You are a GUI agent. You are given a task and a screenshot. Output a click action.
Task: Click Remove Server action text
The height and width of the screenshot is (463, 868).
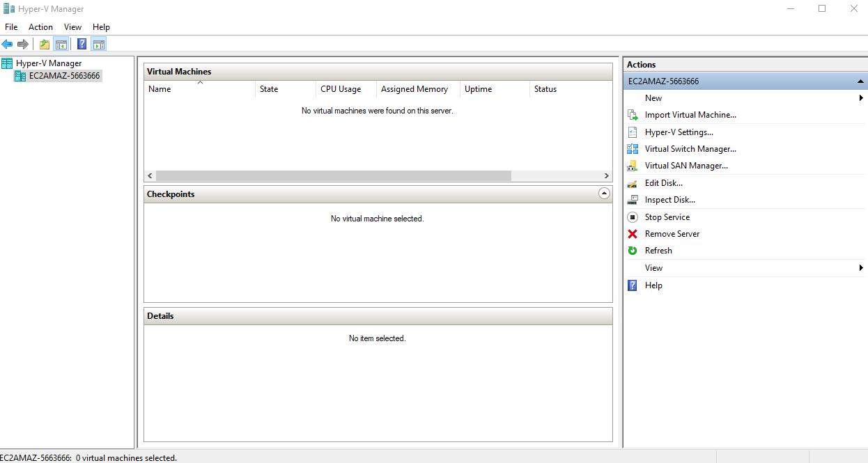pyautogui.click(x=672, y=234)
